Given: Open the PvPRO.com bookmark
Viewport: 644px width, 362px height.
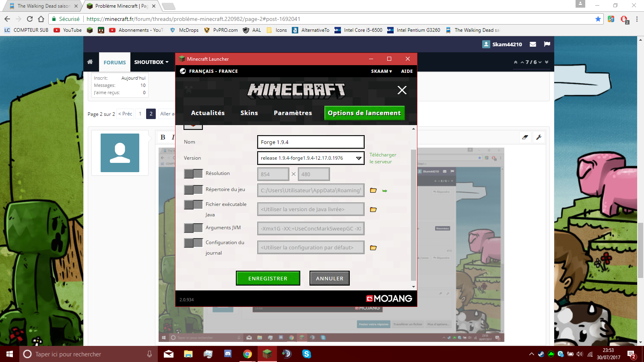Looking at the screenshot, I should click(x=221, y=30).
